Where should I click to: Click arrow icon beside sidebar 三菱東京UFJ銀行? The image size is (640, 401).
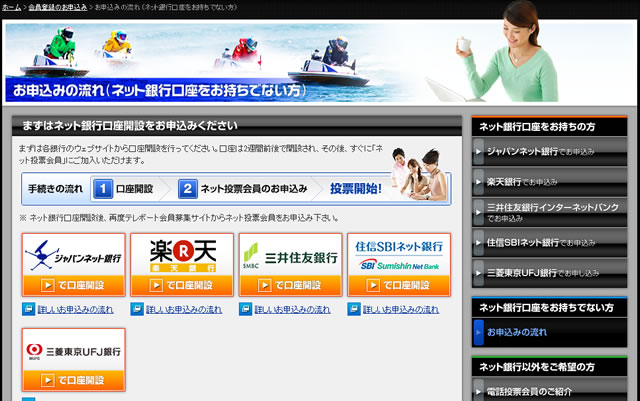click(478, 273)
